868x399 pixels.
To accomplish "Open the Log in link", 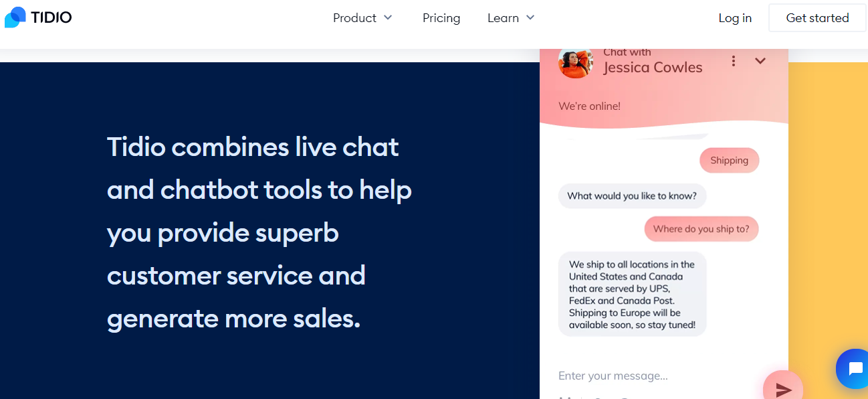I will (x=735, y=18).
